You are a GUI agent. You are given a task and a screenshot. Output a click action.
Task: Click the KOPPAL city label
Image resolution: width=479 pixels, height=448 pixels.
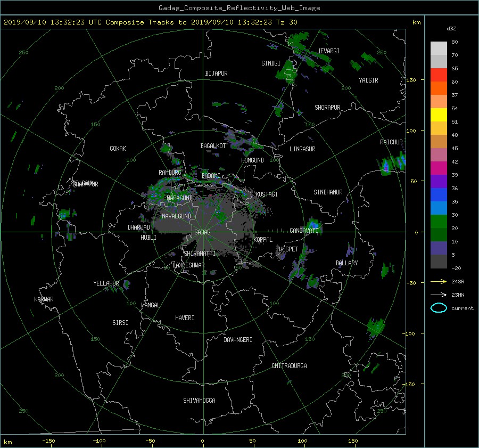(x=263, y=239)
